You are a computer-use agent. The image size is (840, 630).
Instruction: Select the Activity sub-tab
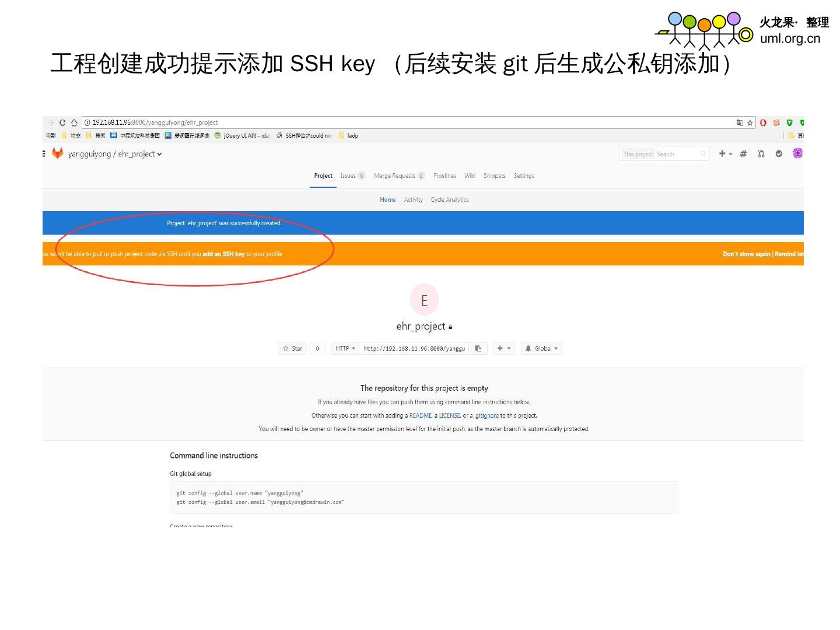414,199
